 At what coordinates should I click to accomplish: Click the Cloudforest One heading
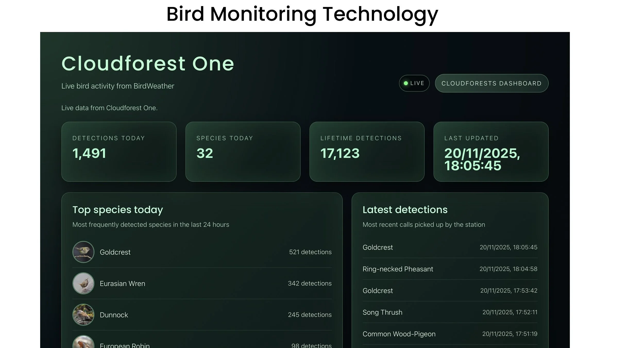pyautogui.click(x=148, y=63)
